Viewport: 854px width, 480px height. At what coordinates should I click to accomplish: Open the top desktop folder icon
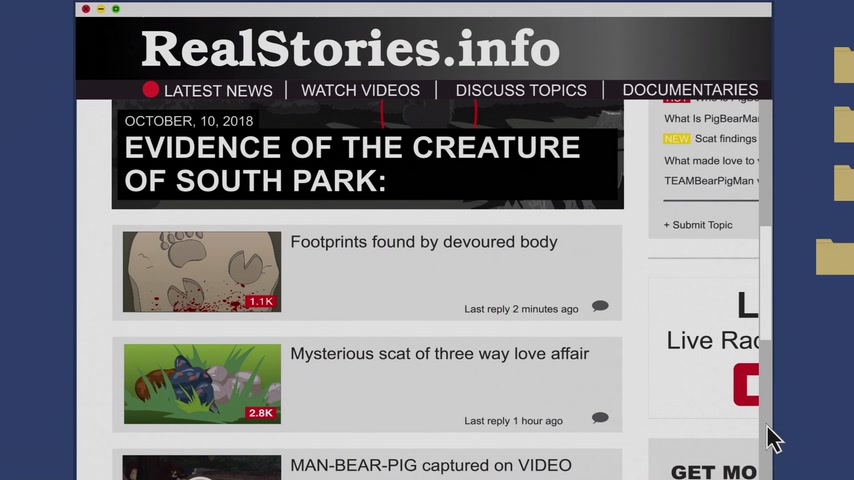click(x=844, y=65)
